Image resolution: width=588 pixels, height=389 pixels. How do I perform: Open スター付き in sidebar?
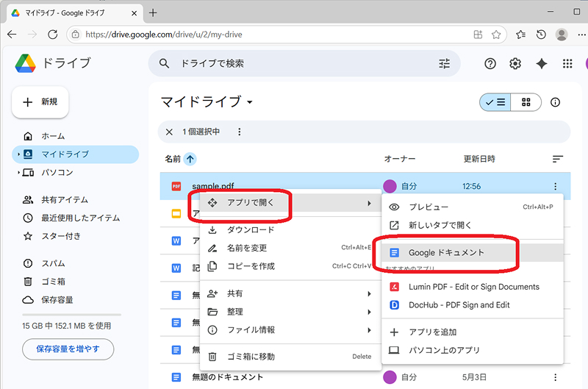click(75, 236)
